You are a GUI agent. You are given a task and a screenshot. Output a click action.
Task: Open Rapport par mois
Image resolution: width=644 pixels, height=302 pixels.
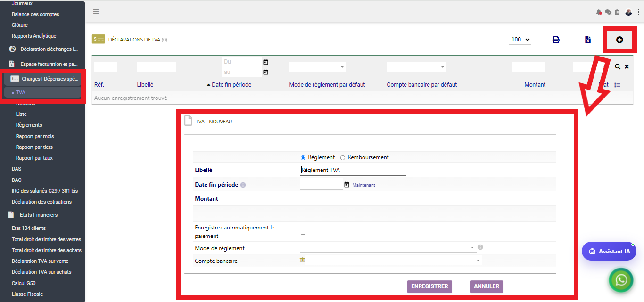tap(35, 136)
